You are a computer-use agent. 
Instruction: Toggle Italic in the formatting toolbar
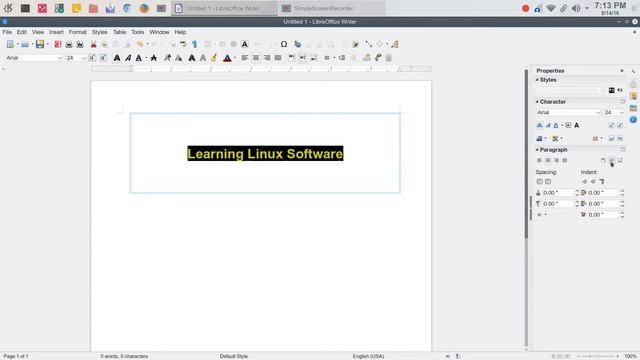pyautogui.click(x=128, y=58)
